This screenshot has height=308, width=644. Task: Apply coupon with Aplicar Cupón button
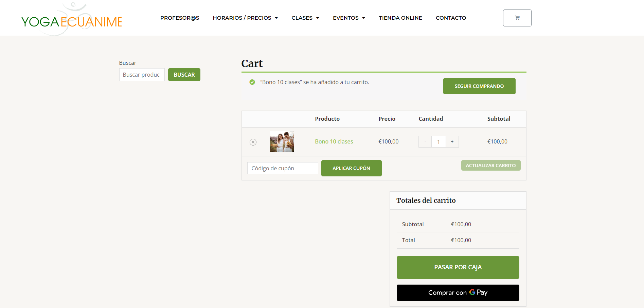(x=351, y=168)
